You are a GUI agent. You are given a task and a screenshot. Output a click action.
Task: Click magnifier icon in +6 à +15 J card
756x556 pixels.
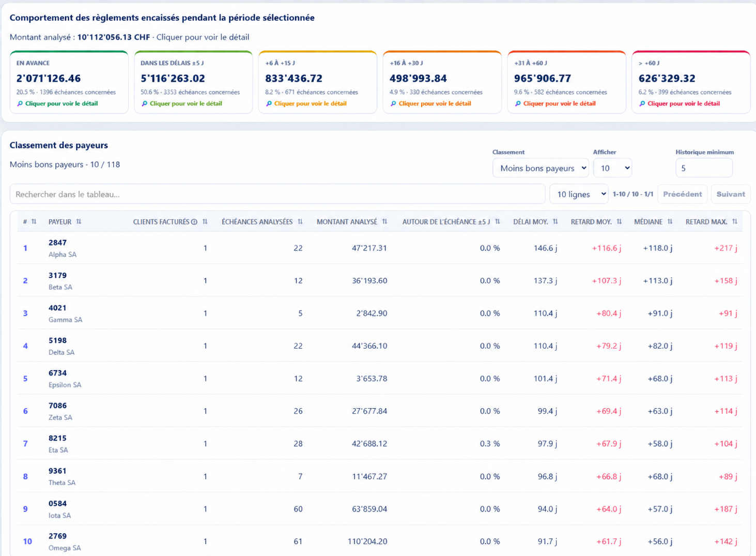(269, 103)
